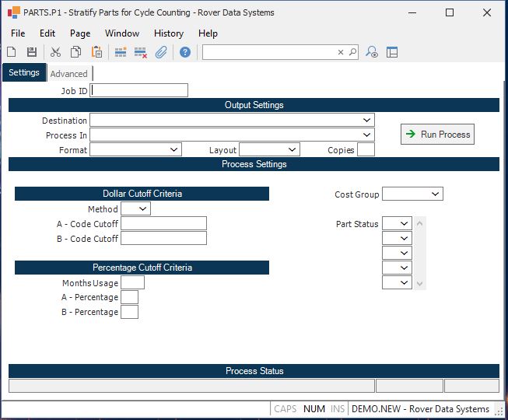508x420 pixels.
Task: Click the New record toolbar icon
Action: pyautogui.click(x=12, y=52)
